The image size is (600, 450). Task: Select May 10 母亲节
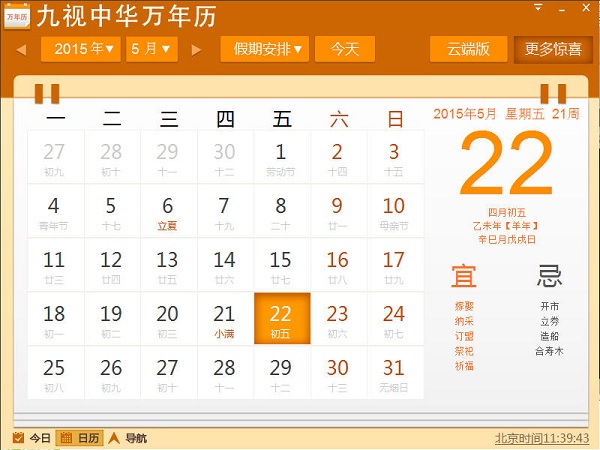(395, 211)
